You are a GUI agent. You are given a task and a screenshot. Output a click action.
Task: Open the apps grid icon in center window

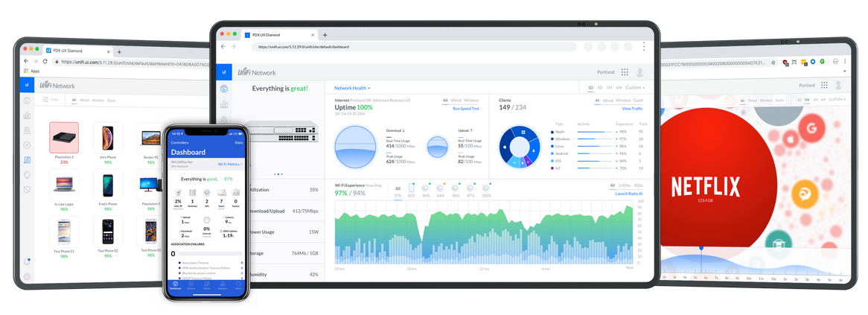[x=625, y=72]
